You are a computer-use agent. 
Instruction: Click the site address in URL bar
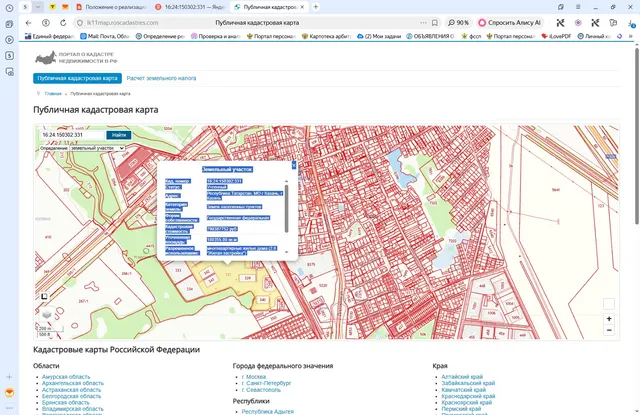point(122,23)
